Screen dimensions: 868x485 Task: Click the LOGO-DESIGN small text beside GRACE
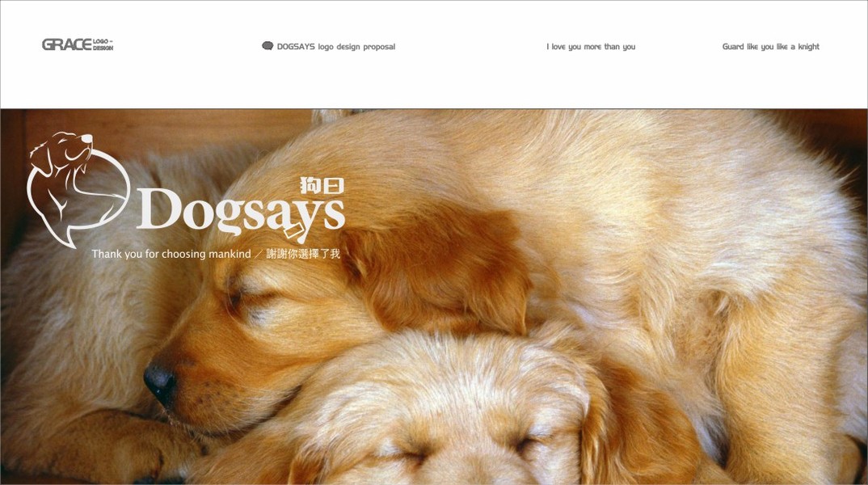pos(103,44)
